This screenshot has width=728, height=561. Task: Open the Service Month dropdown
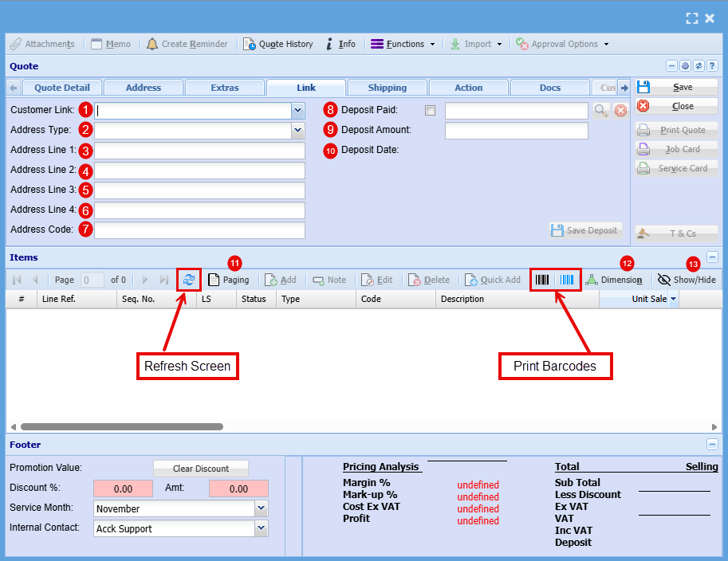tap(262, 508)
